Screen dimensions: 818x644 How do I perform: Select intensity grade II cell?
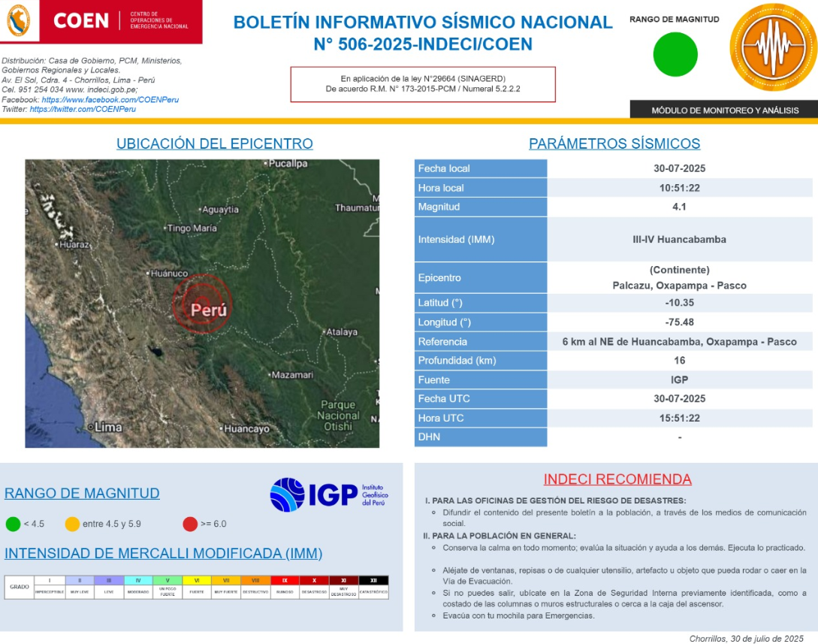[x=80, y=580]
